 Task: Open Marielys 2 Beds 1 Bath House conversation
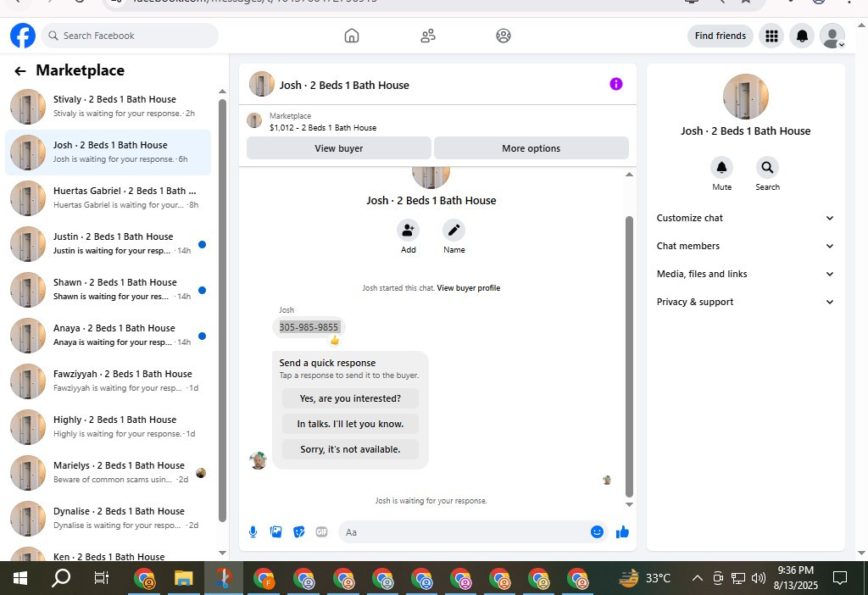pyautogui.click(x=108, y=473)
